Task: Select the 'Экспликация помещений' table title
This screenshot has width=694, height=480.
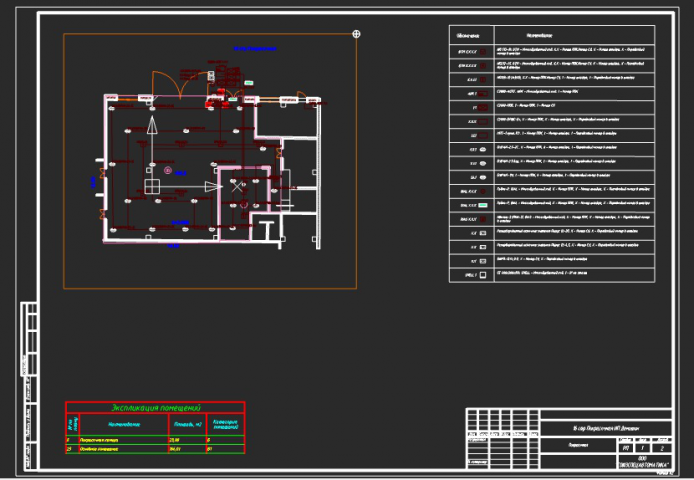Action: pyautogui.click(x=156, y=407)
